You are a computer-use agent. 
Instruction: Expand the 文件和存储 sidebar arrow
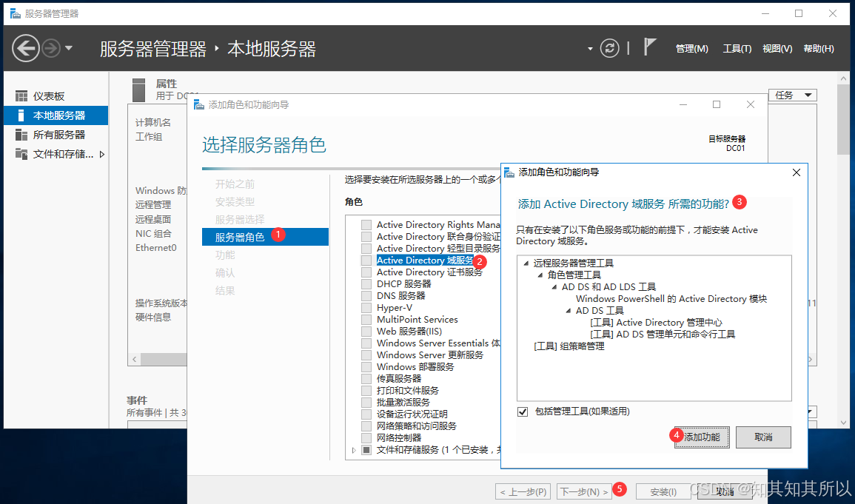(x=102, y=154)
